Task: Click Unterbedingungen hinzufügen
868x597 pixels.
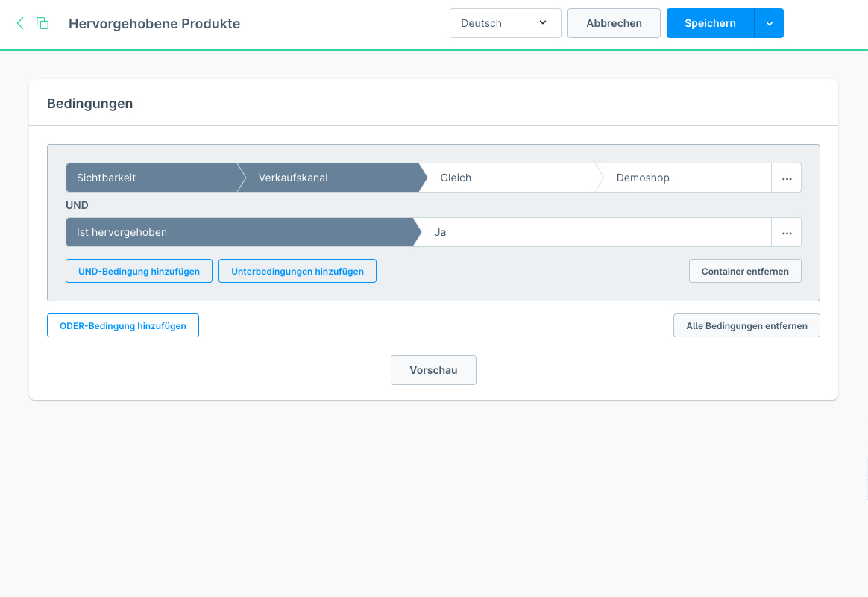Action: tap(298, 272)
